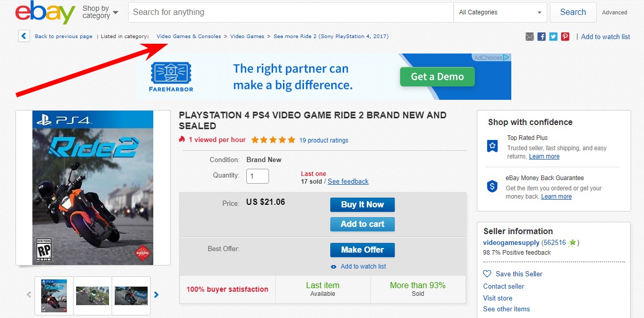Click the Quantity input field

pos(258,176)
